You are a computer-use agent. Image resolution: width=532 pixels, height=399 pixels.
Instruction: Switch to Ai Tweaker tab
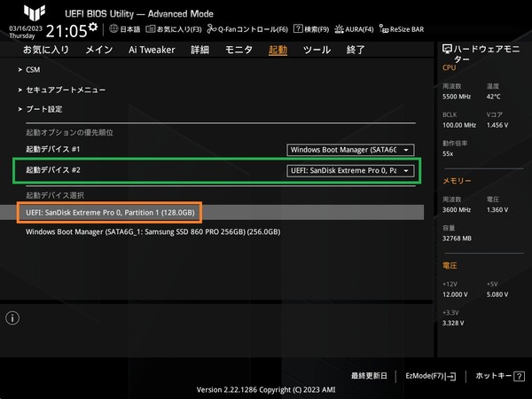[x=152, y=50]
